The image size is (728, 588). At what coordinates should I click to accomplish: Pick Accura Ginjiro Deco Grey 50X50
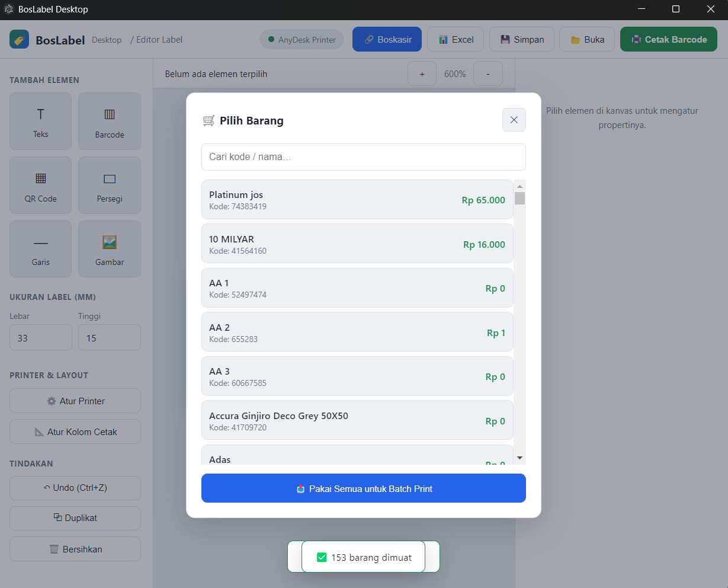pyautogui.click(x=357, y=420)
